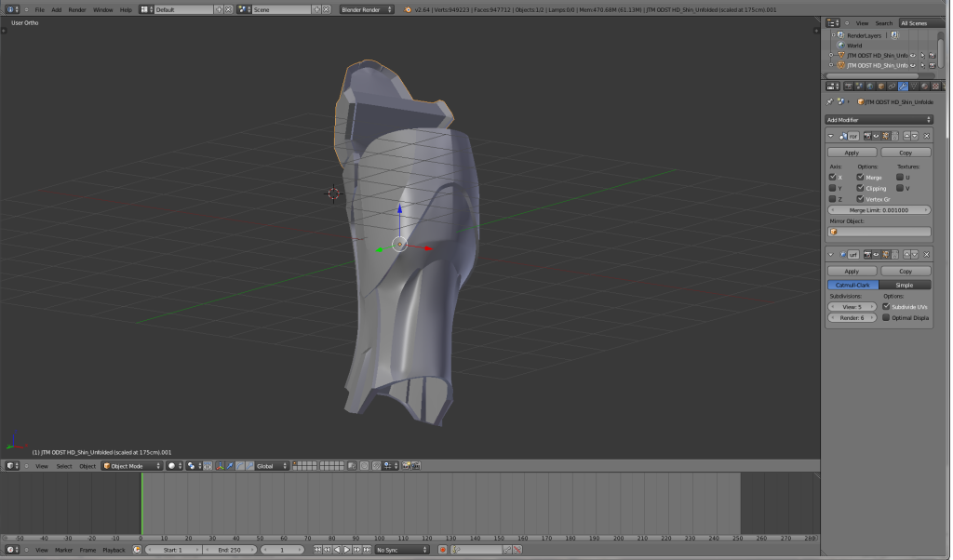Play the animation in reverse

coord(337,550)
